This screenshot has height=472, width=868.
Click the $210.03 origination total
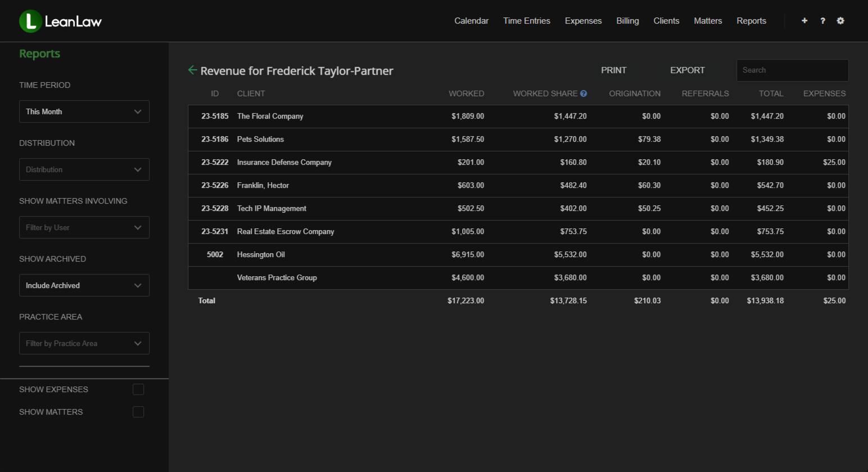(647, 301)
